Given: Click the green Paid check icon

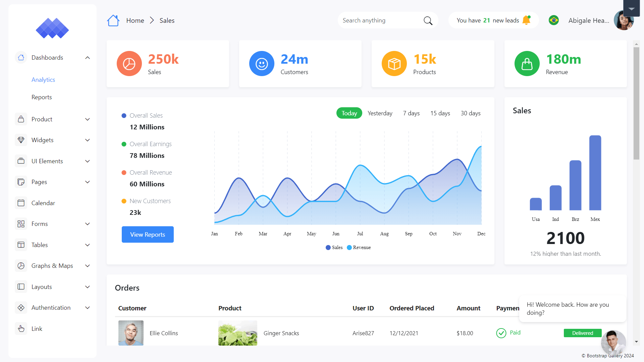Looking at the screenshot, I should tap(501, 333).
